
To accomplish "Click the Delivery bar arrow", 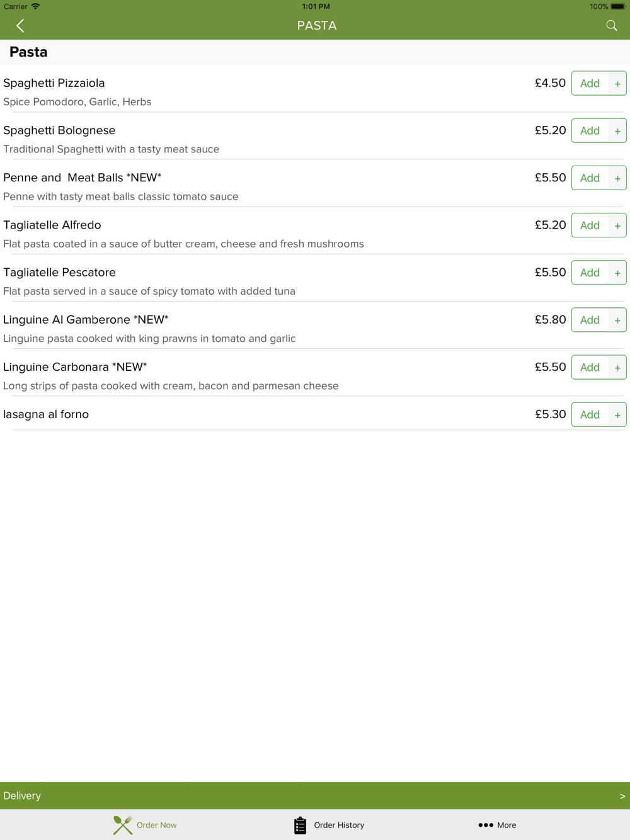I will point(622,797).
